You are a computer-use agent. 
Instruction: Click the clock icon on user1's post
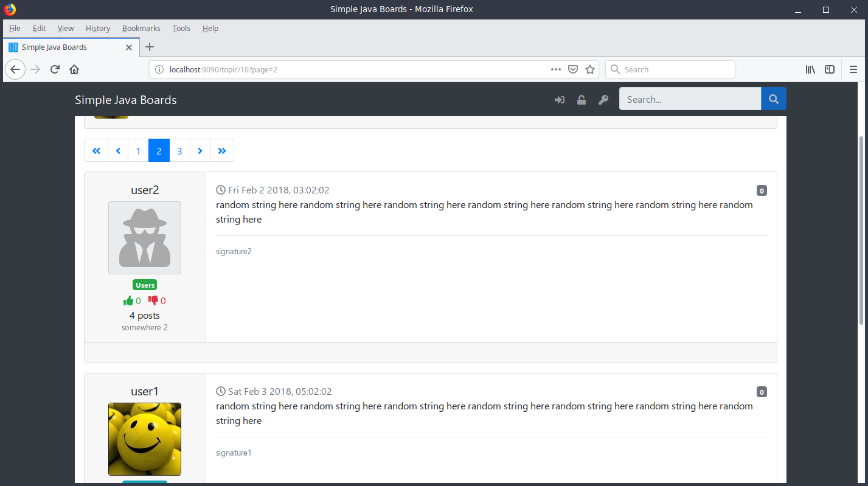click(221, 392)
